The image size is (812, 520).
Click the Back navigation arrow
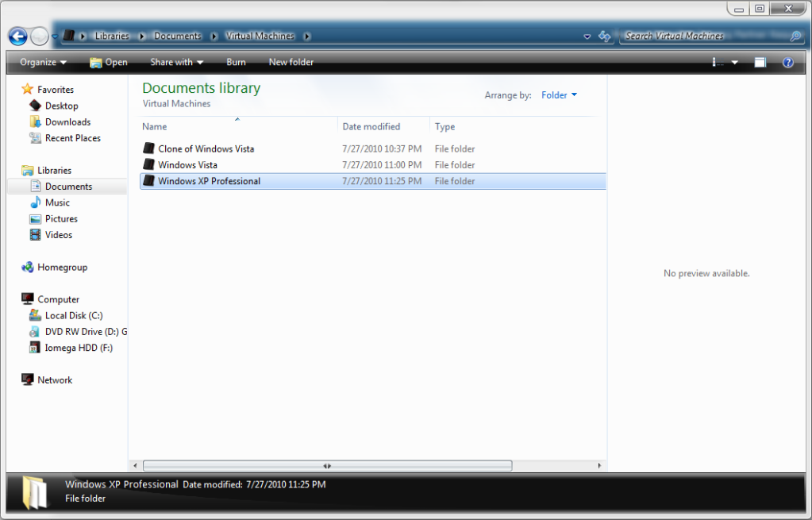pos(18,36)
